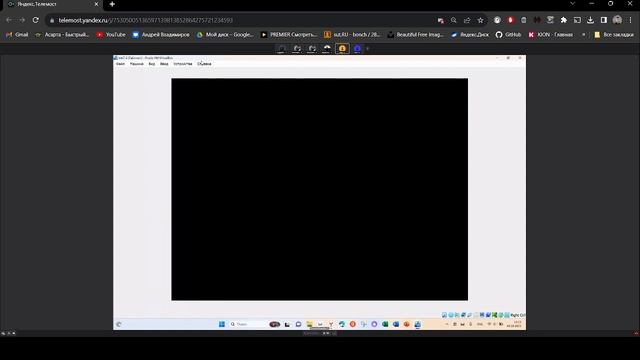Open the Андрей Владимиров bookmark

161,35
